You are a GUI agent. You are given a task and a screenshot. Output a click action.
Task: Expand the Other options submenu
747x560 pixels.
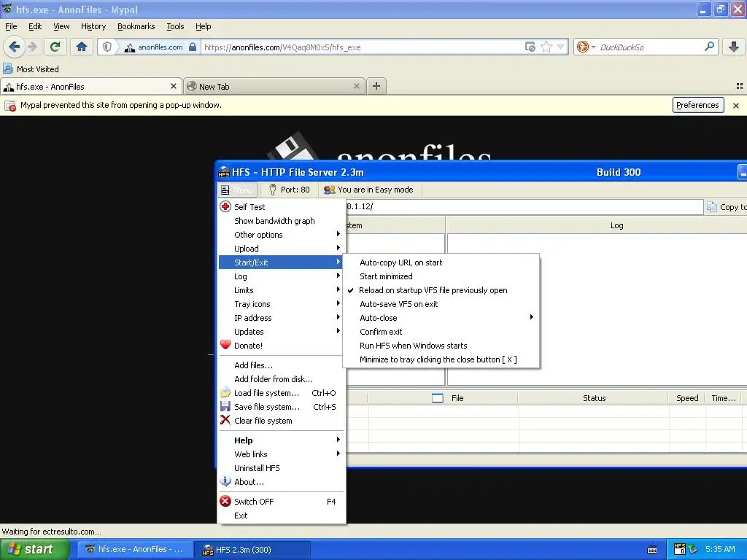281,234
